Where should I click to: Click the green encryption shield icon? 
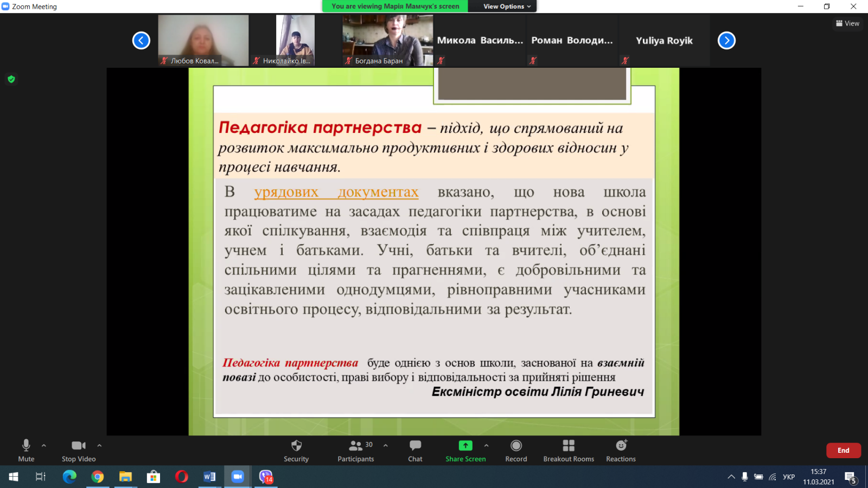(x=11, y=79)
